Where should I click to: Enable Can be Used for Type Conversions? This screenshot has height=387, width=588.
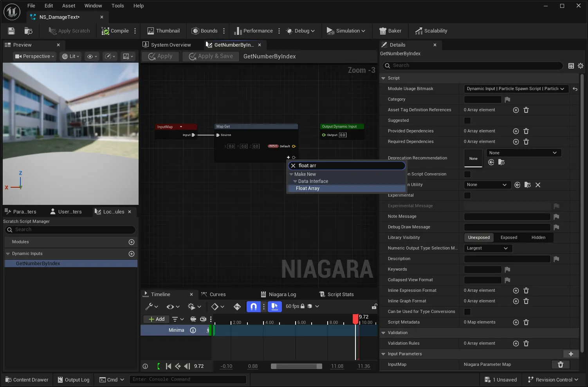tap(467, 312)
